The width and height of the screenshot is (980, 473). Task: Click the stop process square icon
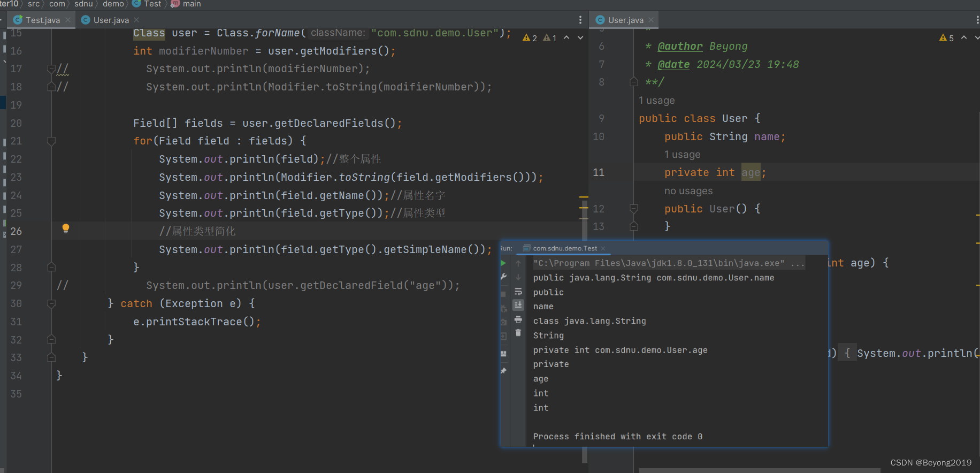click(x=503, y=294)
